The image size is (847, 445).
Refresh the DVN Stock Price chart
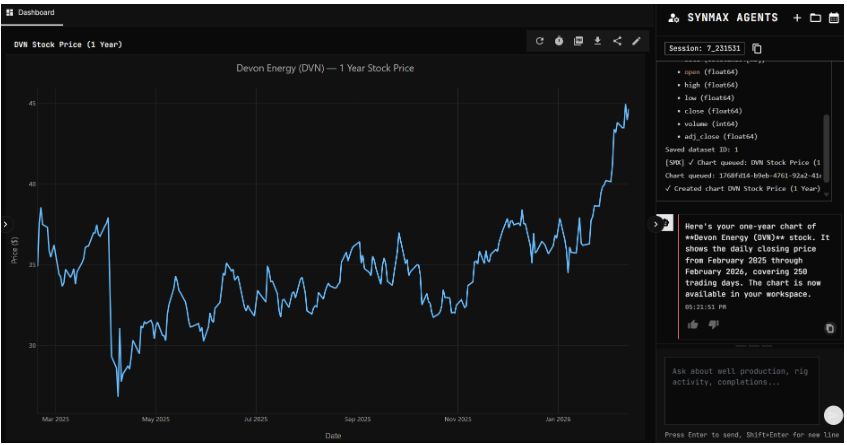tap(539, 41)
